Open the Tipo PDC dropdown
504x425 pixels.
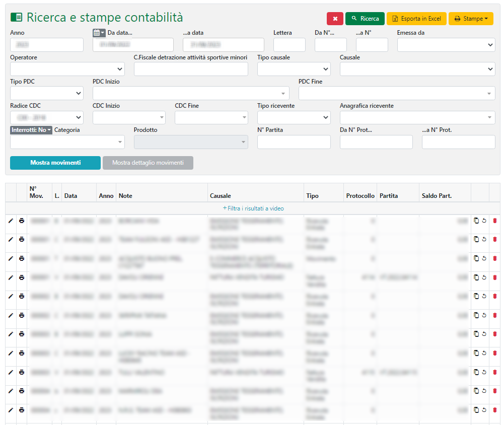pyautogui.click(x=46, y=93)
